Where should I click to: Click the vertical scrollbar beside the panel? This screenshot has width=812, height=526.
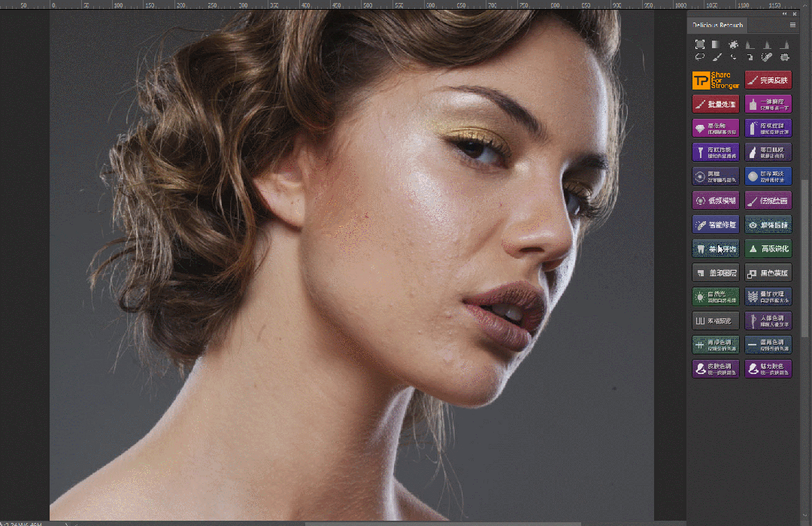point(804,258)
